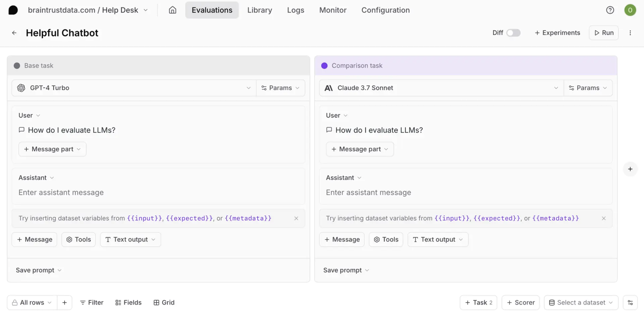The width and height of the screenshot is (644, 319).
Task: Click the Braintrust logo icon
Action: pyautogui.click(x=13, y=10)
